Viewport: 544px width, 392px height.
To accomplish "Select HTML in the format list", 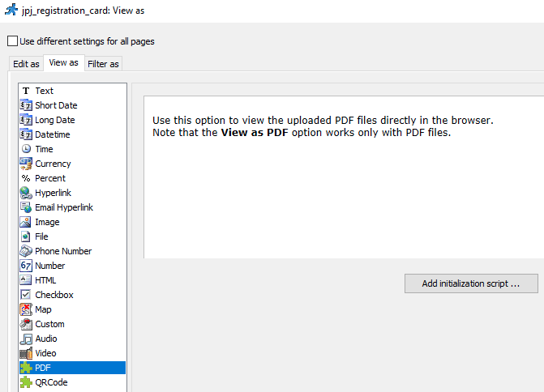I will [45, 280].
